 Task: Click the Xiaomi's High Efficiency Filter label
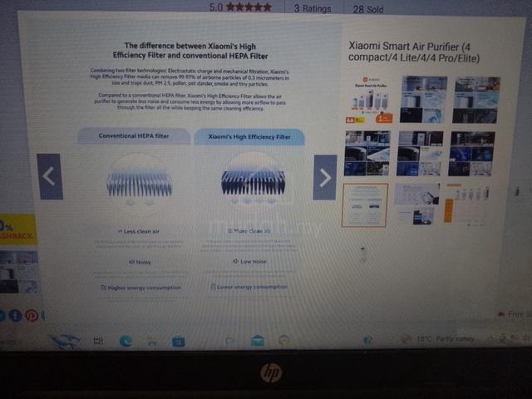click(x=249, y=136)
